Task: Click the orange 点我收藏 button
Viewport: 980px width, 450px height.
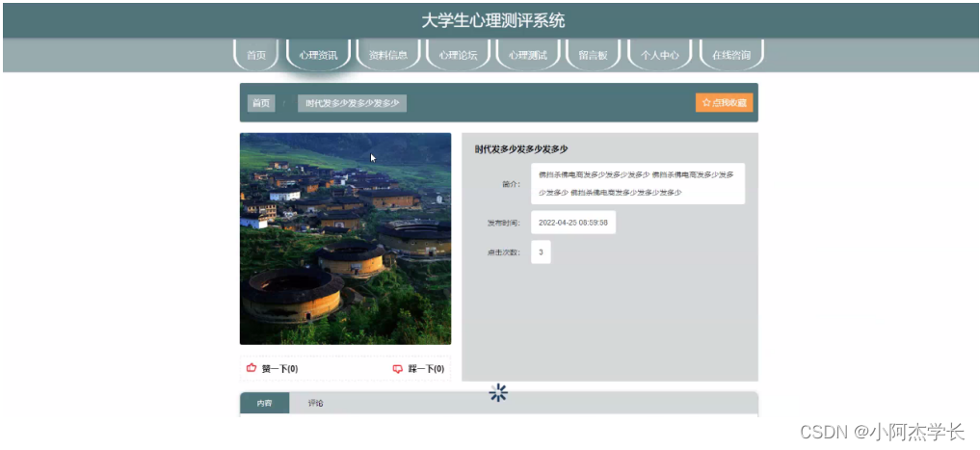Action: click(x=725, y=102)
